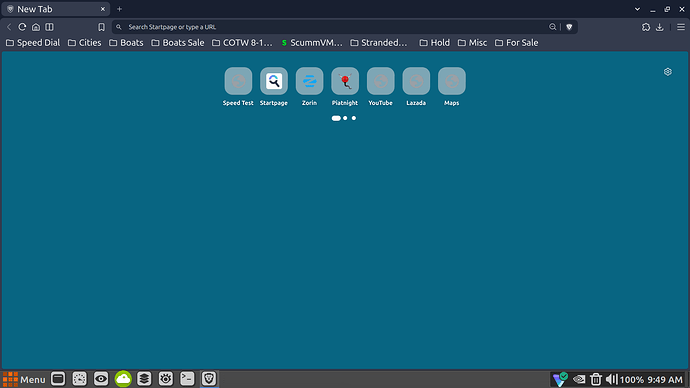Go back using the back arrow
690x388 pixels.
(9, 27)
